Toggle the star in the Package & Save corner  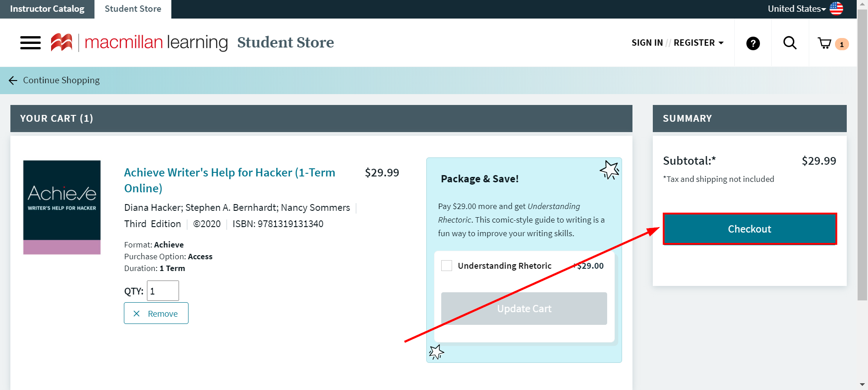(x=609, y=170)
